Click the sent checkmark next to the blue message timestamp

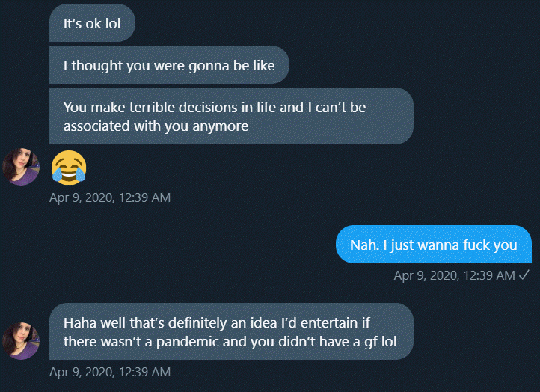click(524, 275)
